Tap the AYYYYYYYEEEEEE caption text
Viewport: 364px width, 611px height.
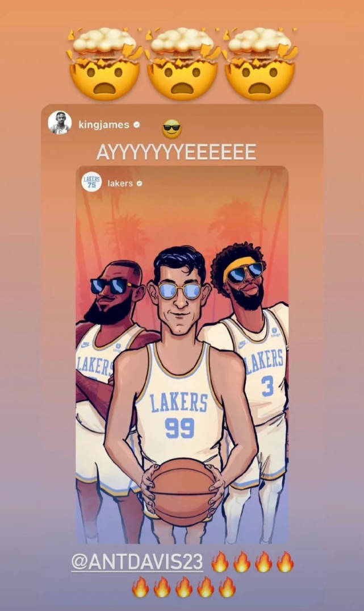pos(177,152)
